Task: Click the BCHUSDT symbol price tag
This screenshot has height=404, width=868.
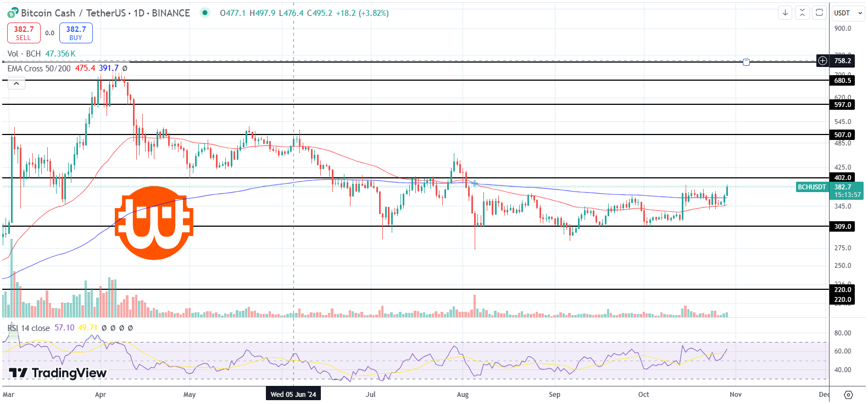Action: coord(812,187)
